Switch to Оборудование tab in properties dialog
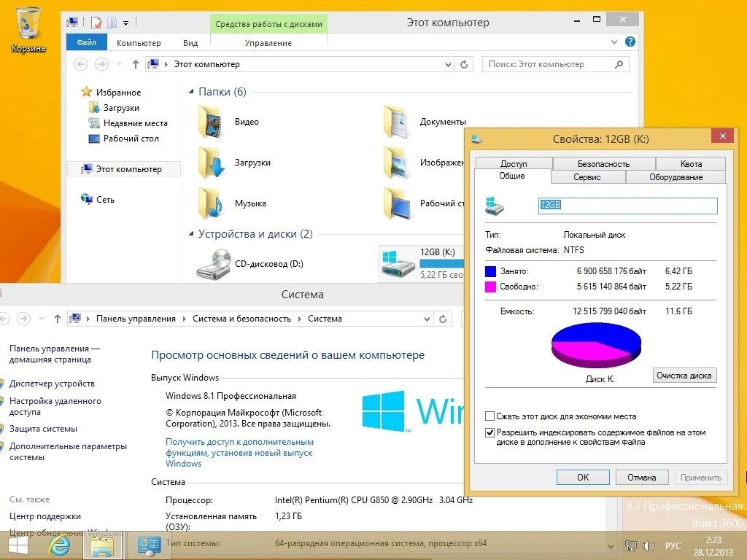Screen dimensions: 747x560 click(x=676, y=176)
